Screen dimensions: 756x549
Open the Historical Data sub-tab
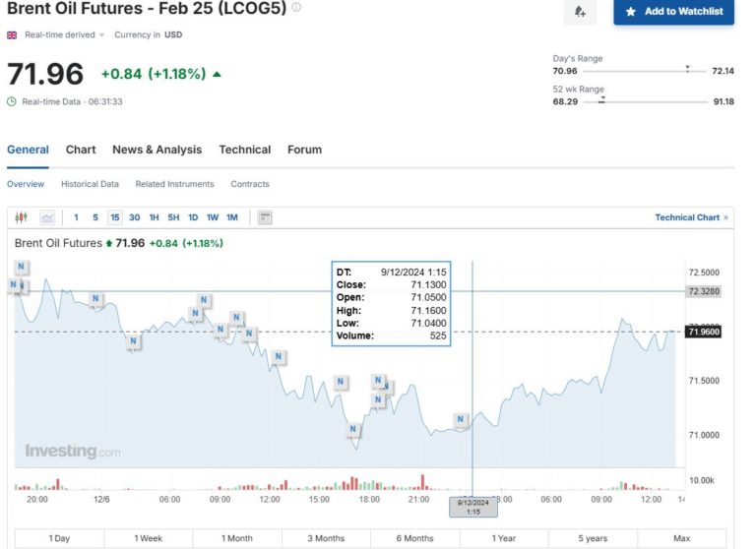coord(90,184)
